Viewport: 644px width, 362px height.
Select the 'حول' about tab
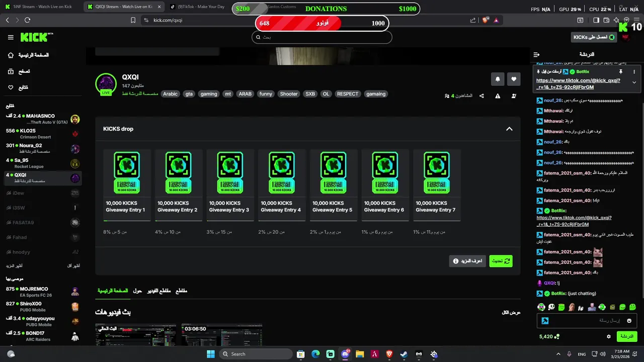137,291
